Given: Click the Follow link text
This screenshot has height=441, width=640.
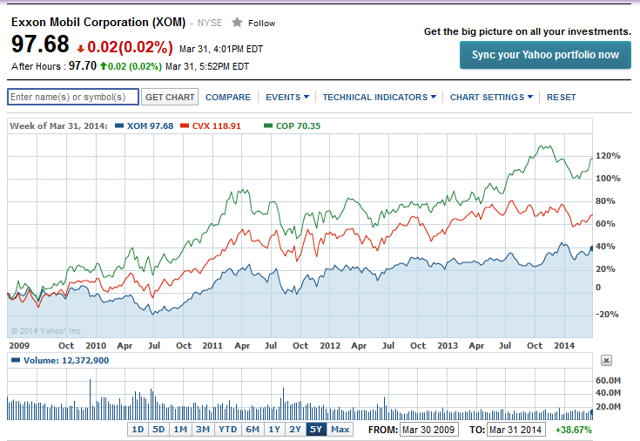Looking at the screenshot, I should (x=262, y=23).
